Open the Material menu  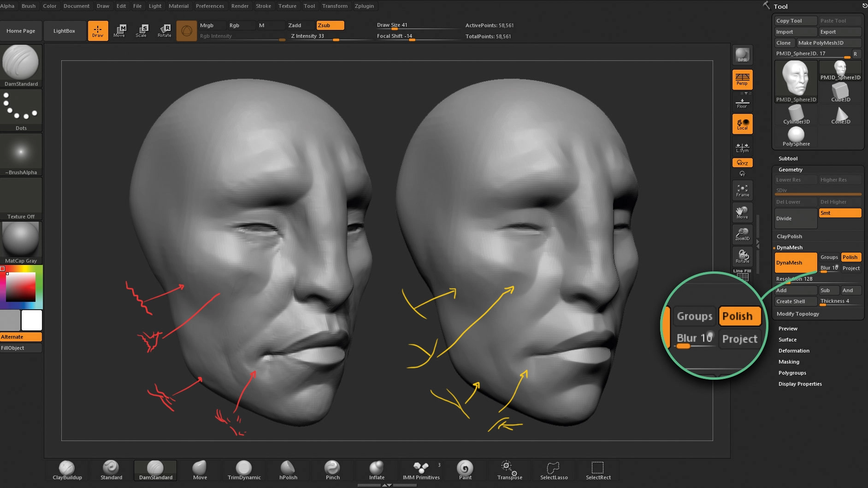[178, 6]
